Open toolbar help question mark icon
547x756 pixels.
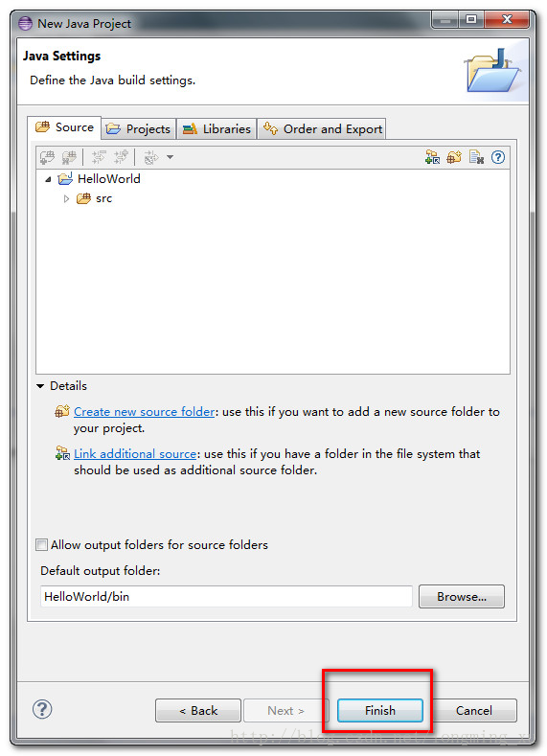[x=498, y=157]
